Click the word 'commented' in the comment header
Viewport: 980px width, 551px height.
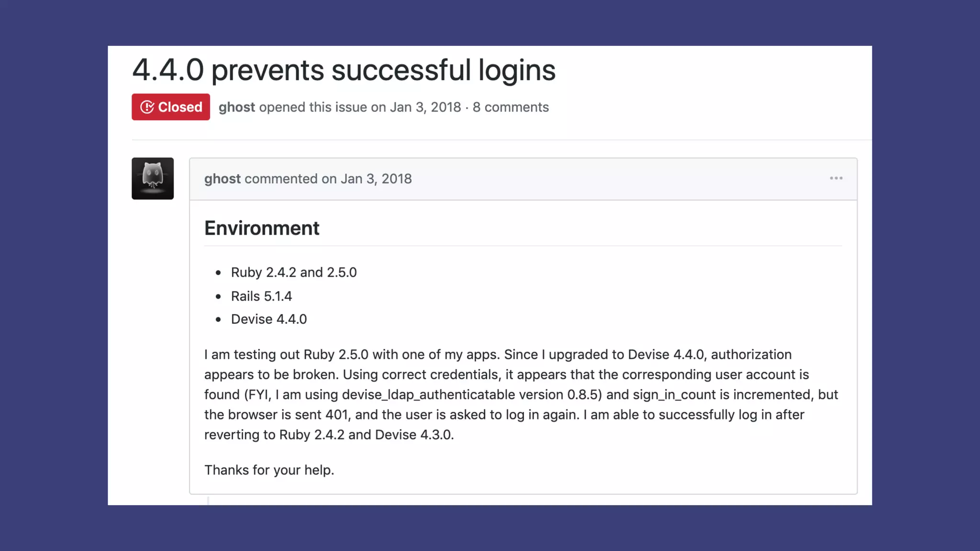[281, 179]
